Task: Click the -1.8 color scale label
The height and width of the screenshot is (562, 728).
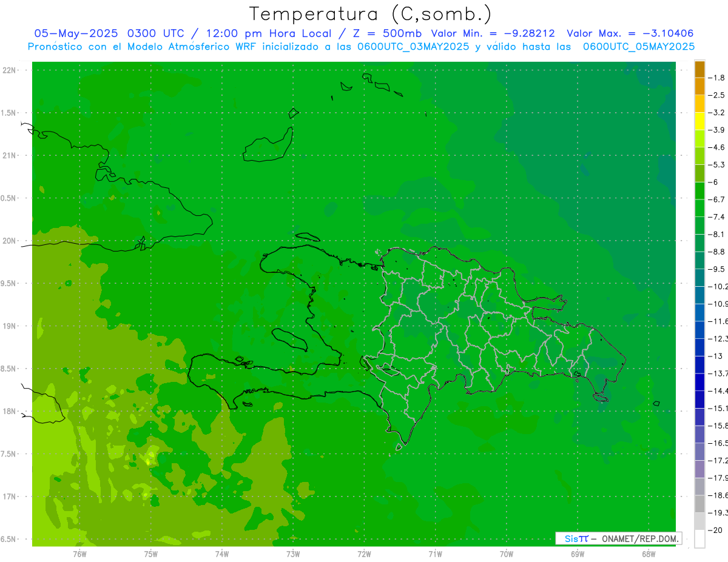Action: click(x=717, y=78)
